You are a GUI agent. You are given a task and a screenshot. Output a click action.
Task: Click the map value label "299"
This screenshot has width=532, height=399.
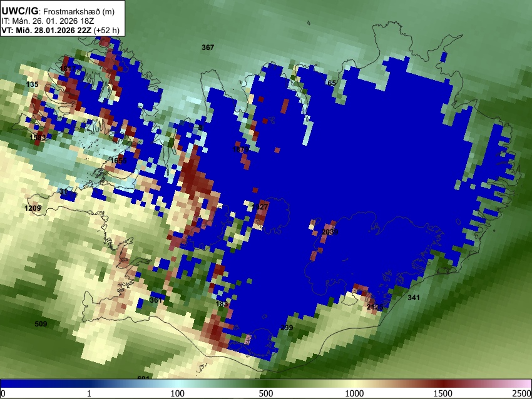(x=287, y=328)
